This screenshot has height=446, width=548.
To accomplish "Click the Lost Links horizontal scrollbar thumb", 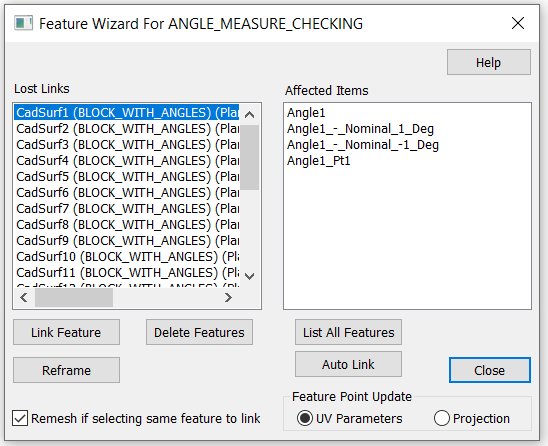I will click(74, 298).
